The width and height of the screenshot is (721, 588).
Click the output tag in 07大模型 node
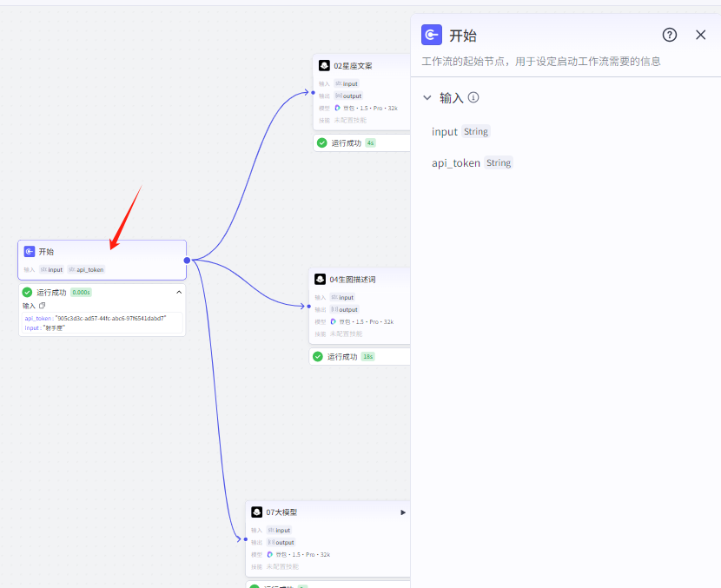coord(281,542)
